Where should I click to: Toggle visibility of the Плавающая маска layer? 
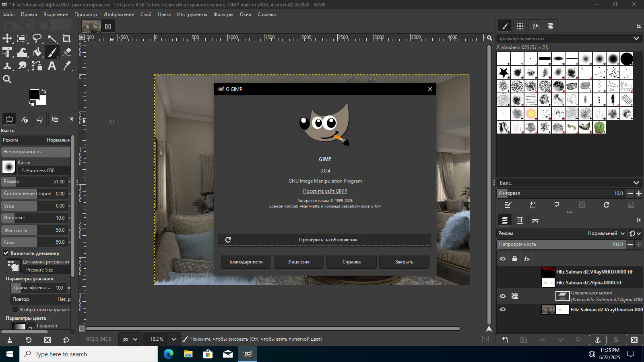pyautogui.click(x=503, y=296)
